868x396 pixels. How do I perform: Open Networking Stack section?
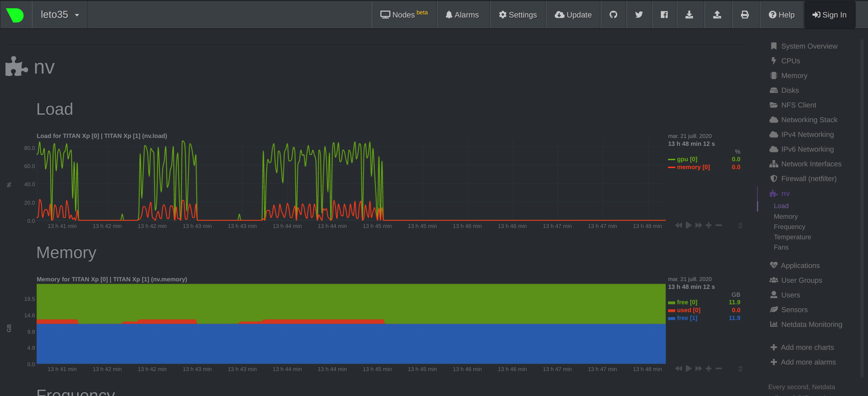tap(804, 120)
